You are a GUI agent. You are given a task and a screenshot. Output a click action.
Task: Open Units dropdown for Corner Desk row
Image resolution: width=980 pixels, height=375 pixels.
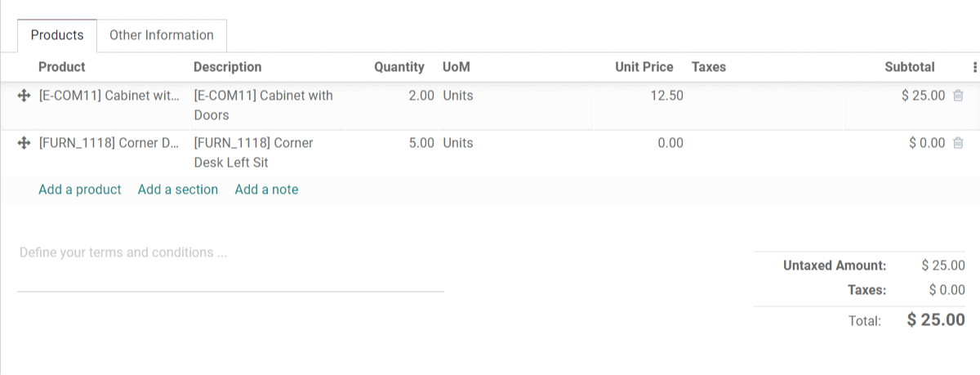pyautogui.click(x=516, y=143)
